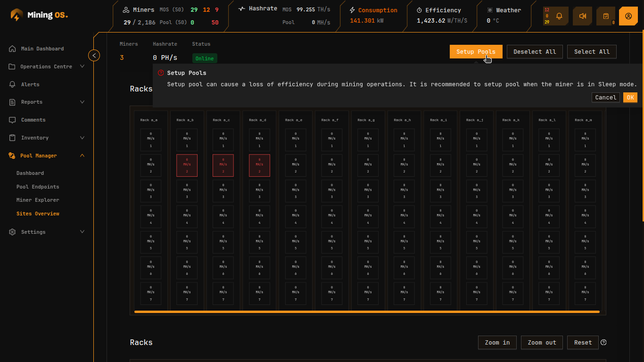Viewport: 644px width, 362px height.
Task: Open the user account profile icon
Action: click(x=628, y=16)
